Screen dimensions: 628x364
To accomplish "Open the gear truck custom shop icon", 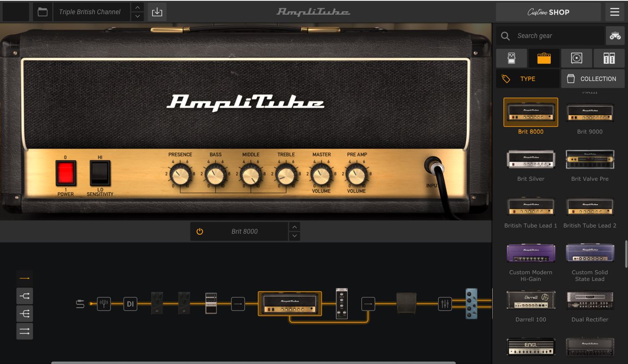I will (615, 36).
